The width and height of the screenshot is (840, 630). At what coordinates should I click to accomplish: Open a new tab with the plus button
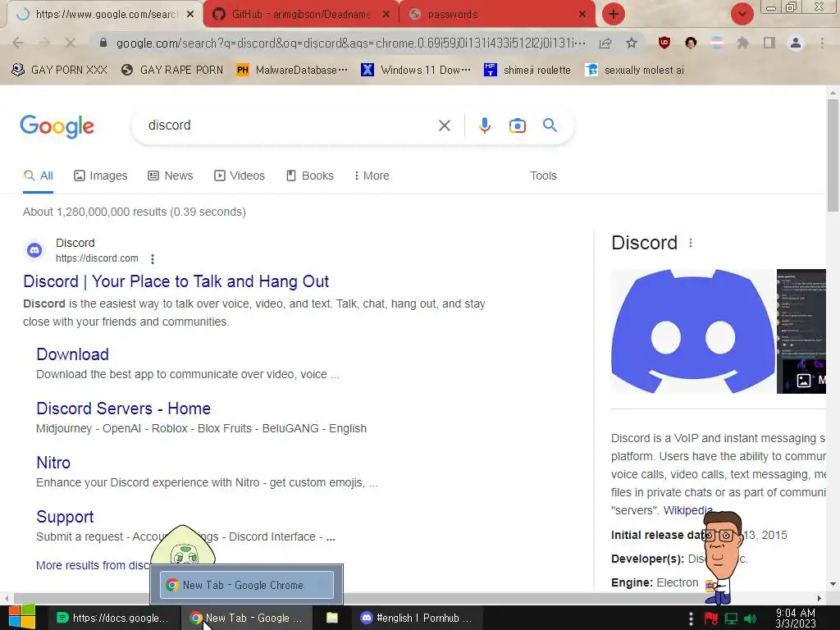point(614,14)
